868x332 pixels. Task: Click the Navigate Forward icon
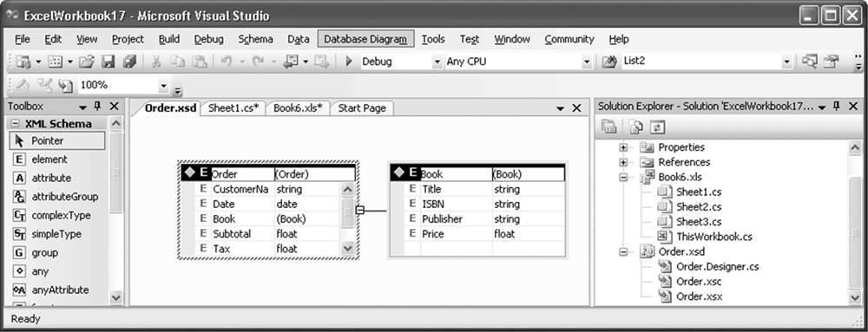point(321,62)
